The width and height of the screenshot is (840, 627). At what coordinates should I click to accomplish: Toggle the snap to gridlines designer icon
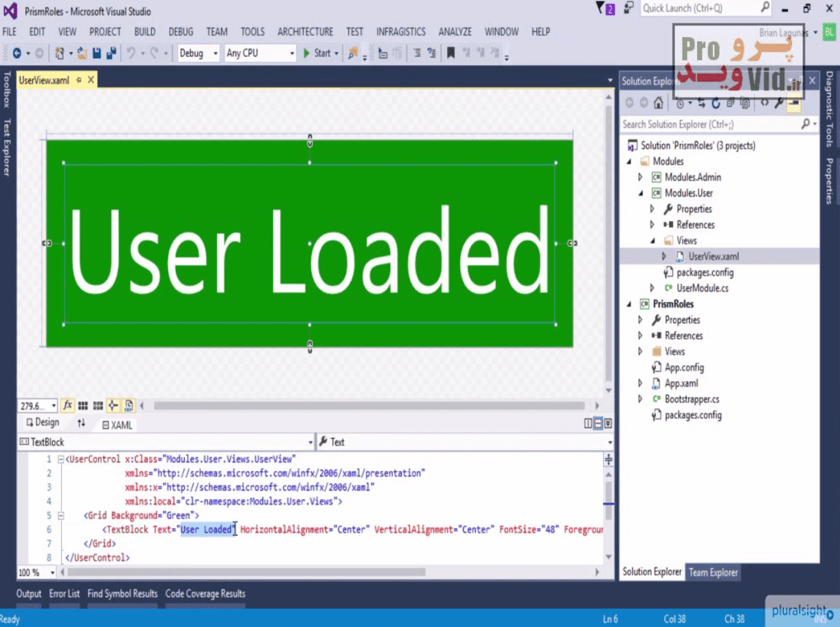[x=98, y=406]
